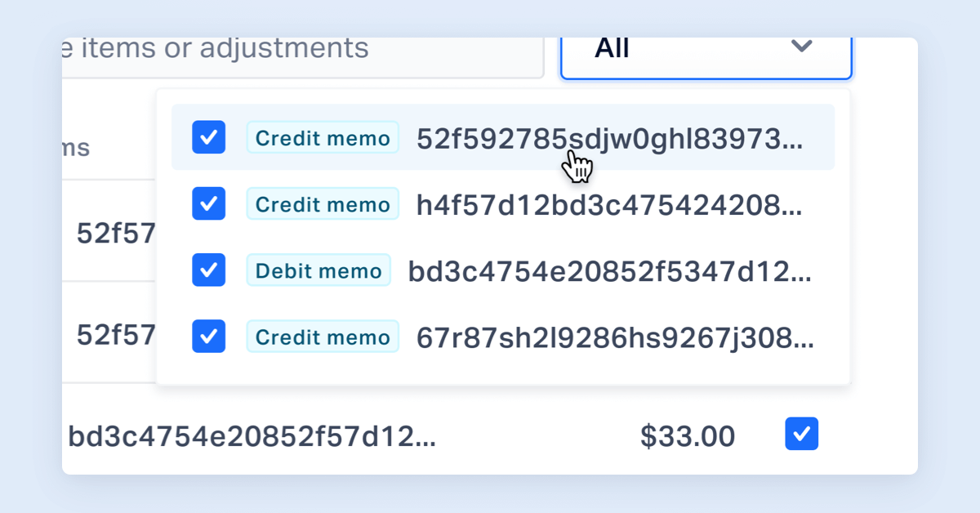This screenshot has height=513, width=980.
Task: Uncheck the last Credit memo entry 67r87sh2l9286hs9267j308
Action: [x=208, y=336]
